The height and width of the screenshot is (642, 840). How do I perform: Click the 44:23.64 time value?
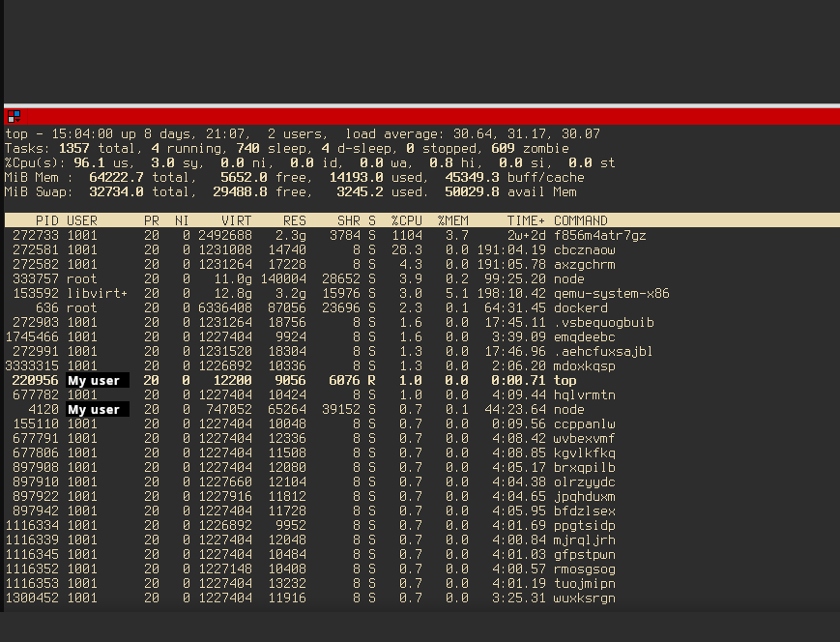tap(515, 409)
